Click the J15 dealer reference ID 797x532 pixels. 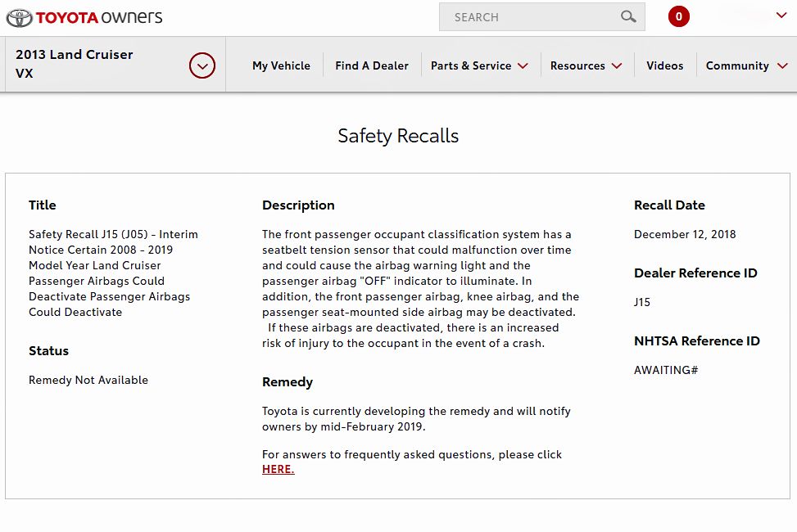[x=642, y=302]
